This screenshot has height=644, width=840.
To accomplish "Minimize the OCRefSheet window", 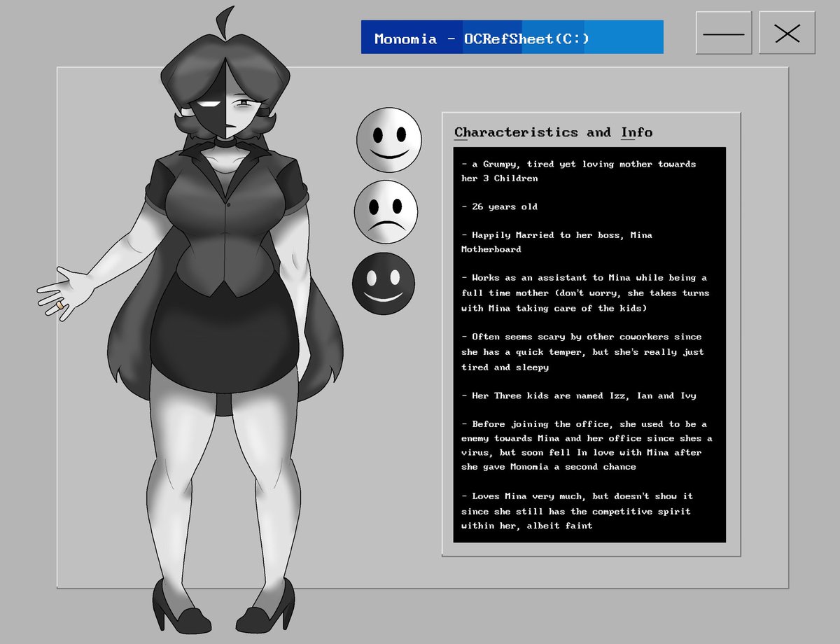I will pos(724,33).
